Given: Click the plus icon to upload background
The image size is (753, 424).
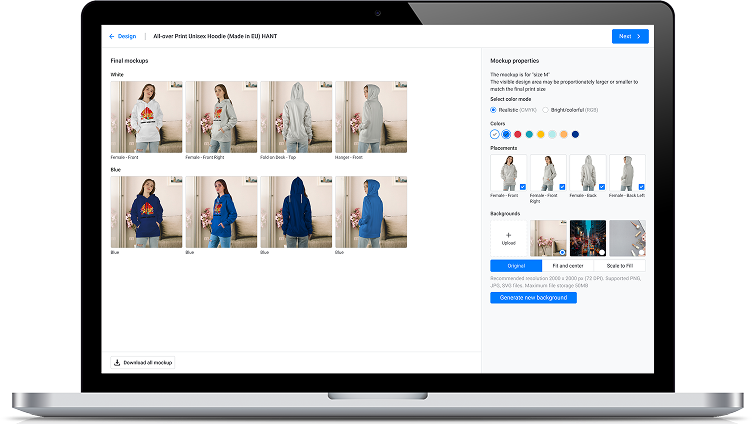Looking at the screenshot, I should (508, 235).
